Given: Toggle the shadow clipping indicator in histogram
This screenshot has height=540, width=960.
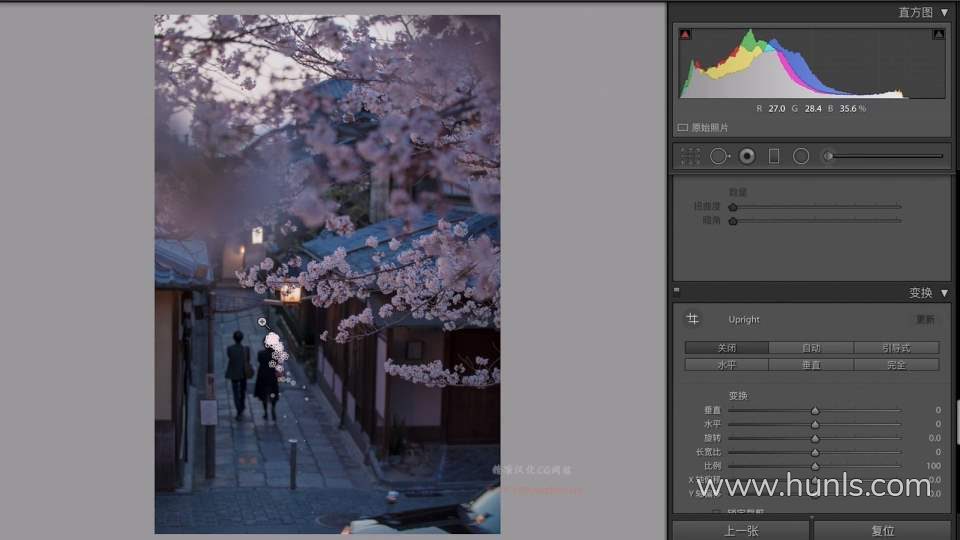Looking at the screenshot, I should [685, 34].
